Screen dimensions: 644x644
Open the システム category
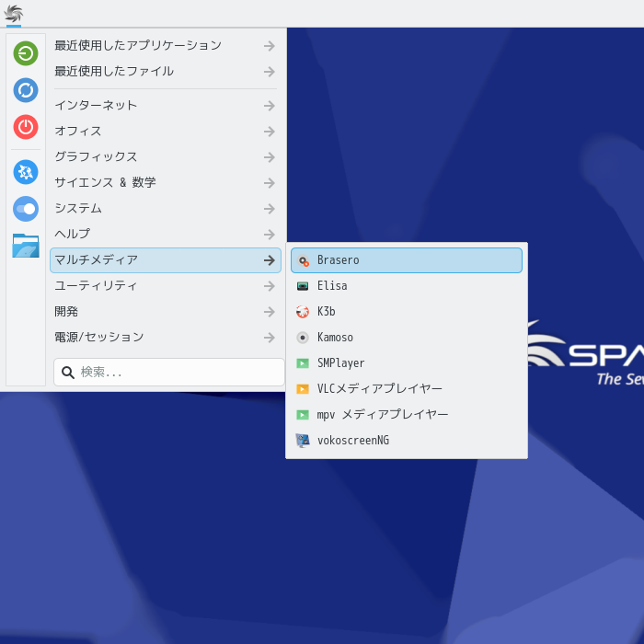(x=166, y=209)
